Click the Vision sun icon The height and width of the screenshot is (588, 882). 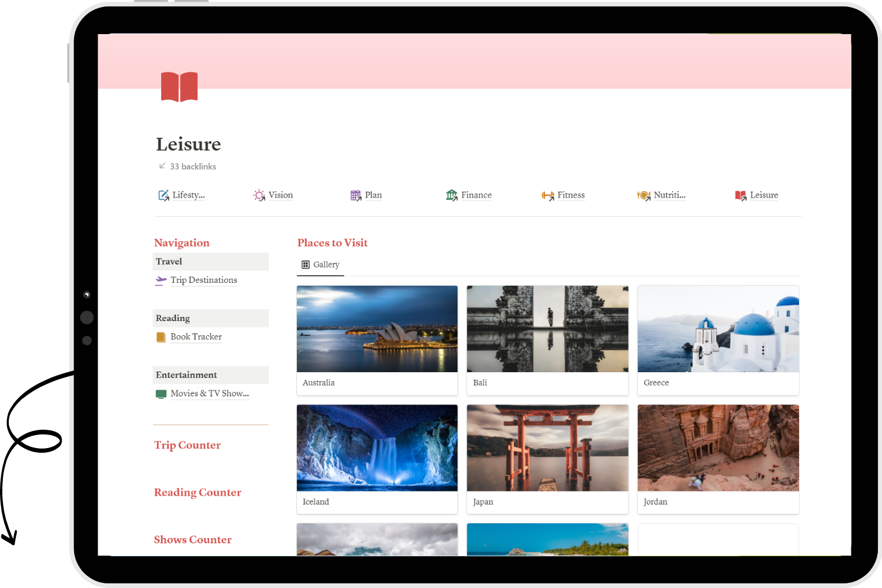point(259,195)
